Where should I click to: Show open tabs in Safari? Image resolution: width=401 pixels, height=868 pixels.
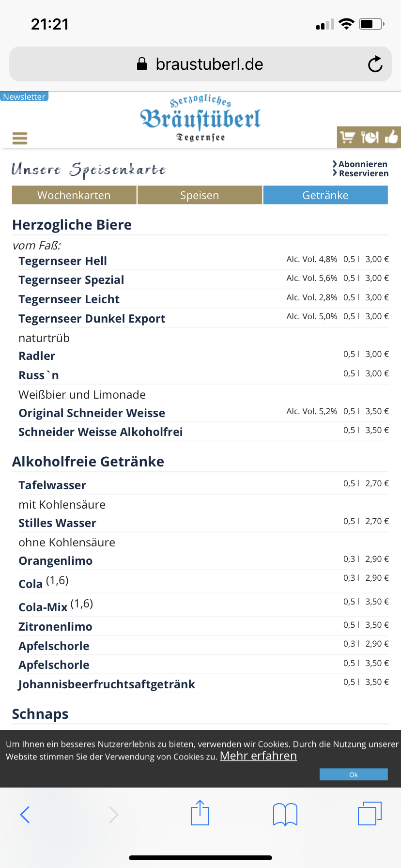(x=370, y=813)
